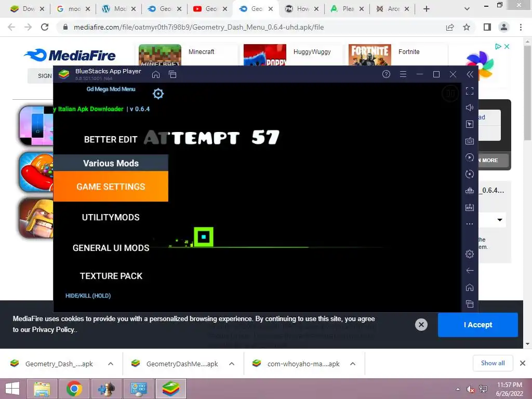Open BlueStacks hamburger menu
532x399 pixels.
click(403, 74)
